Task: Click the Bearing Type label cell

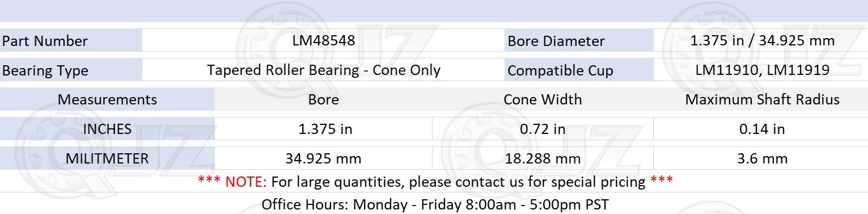Action: (71, 70)
